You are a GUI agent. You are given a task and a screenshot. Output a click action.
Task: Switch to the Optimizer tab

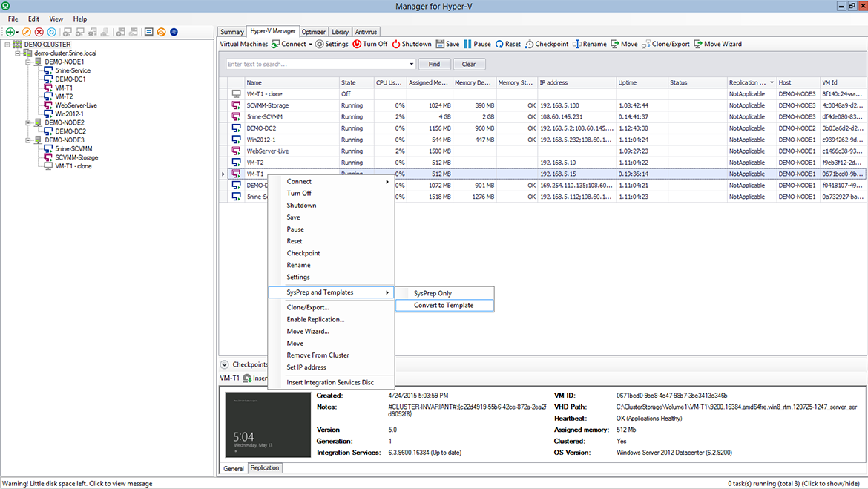314,32
